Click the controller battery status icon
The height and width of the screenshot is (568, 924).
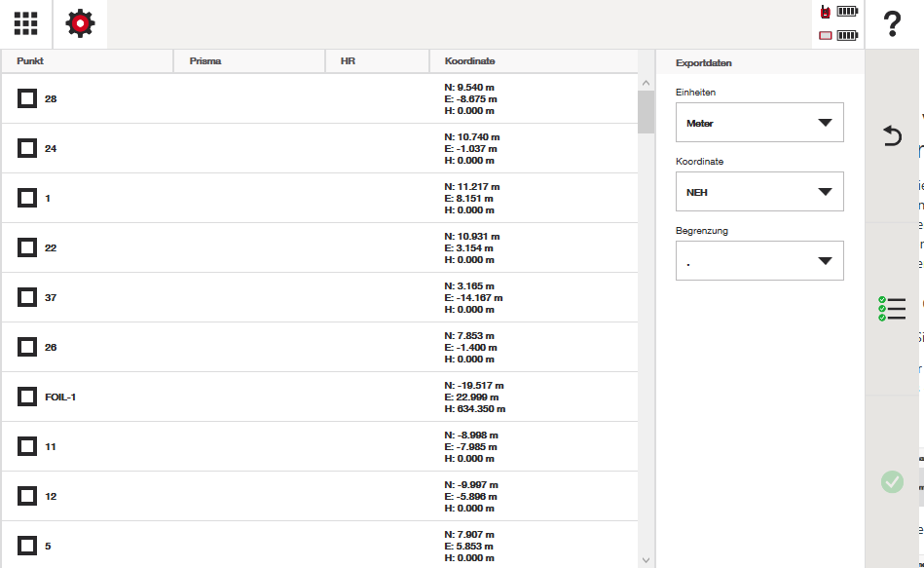click(839, 36)
